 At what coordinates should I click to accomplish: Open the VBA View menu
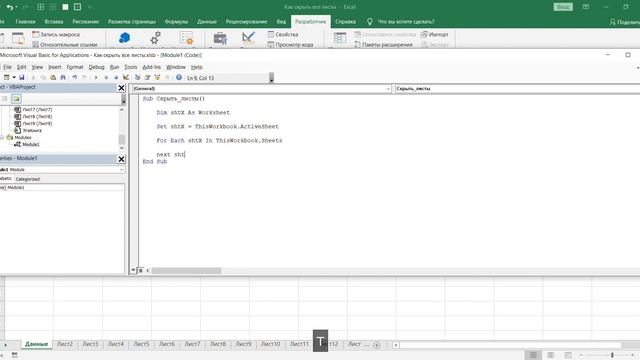[x=37, y=67]
